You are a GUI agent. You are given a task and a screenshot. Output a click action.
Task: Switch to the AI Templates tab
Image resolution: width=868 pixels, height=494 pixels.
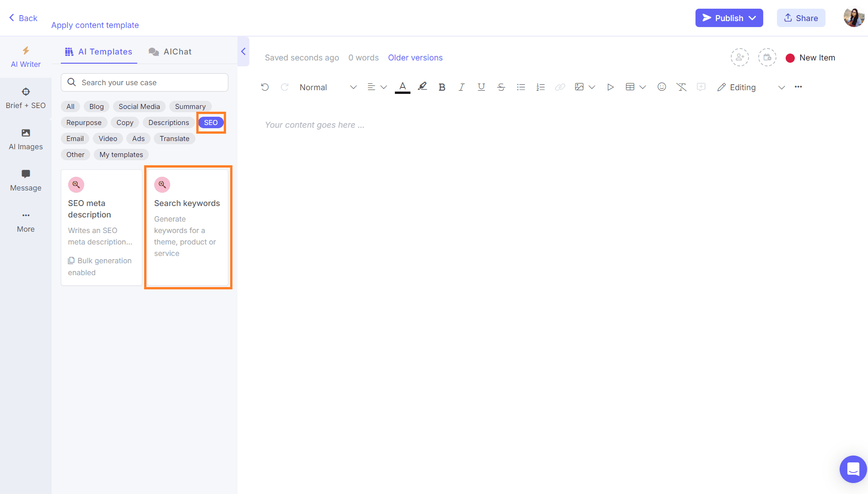(99, 52)
